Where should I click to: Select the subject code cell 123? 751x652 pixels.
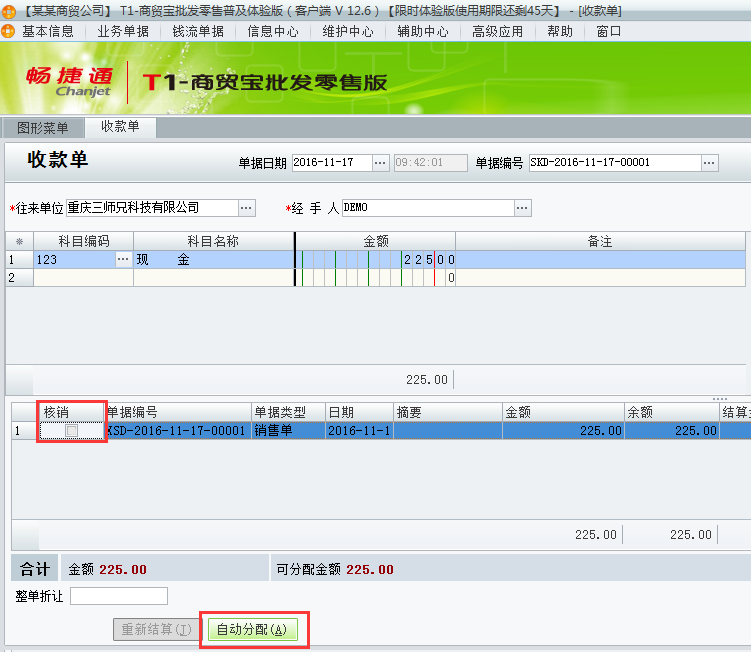click(74, 260)
